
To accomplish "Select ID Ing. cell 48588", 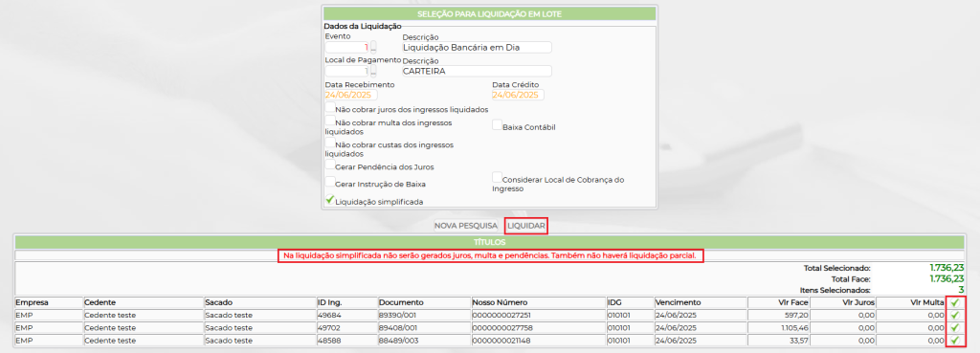I will [346, 341].
